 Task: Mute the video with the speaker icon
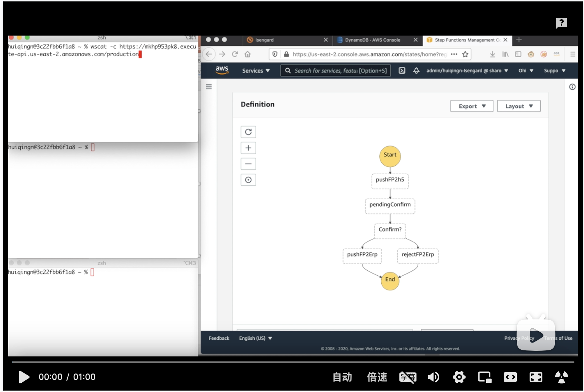[x=433, y=377]
